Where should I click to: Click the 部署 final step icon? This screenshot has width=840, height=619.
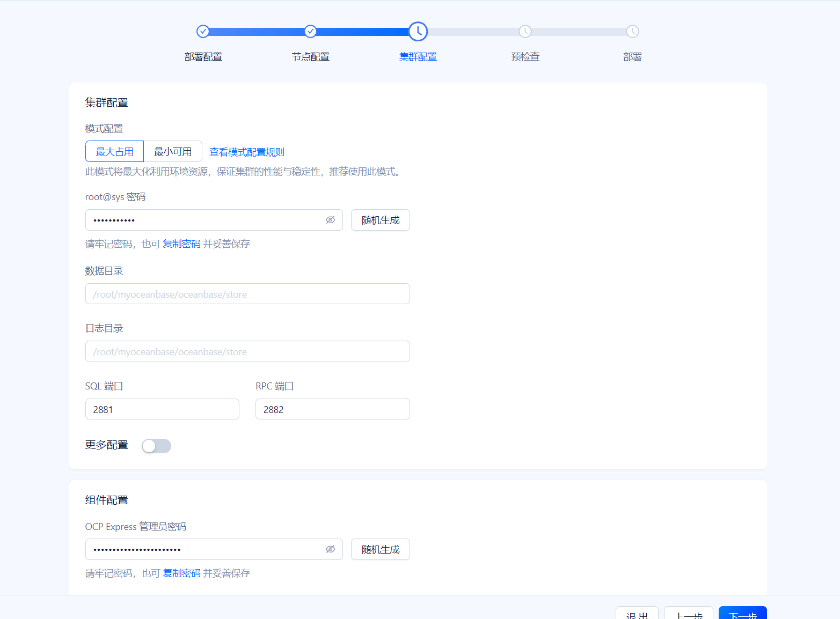632,32
